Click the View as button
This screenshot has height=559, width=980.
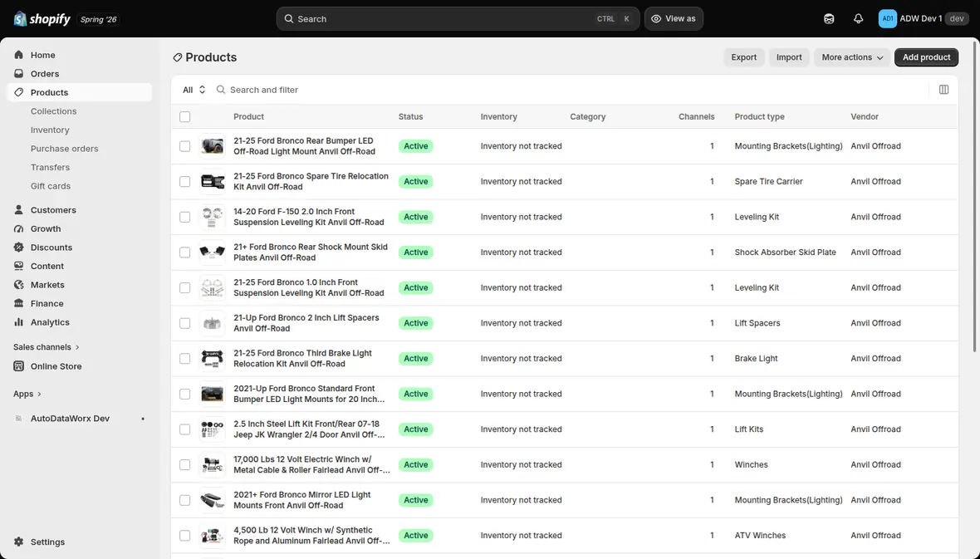674,19
